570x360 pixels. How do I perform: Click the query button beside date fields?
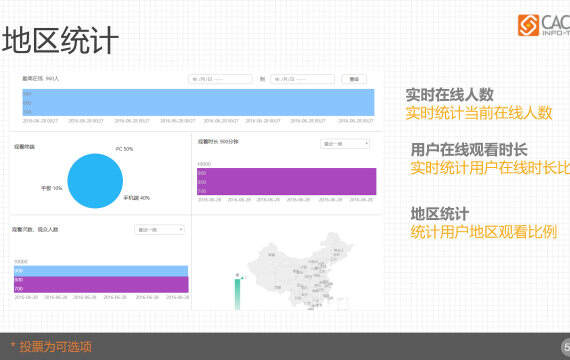point(354,79)
